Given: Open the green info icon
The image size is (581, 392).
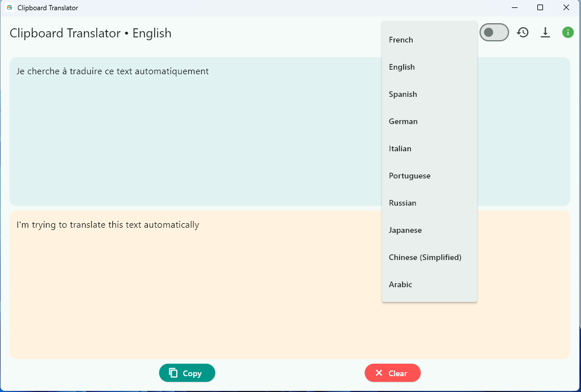Looking at the screenshot, I should coord(567,33).
